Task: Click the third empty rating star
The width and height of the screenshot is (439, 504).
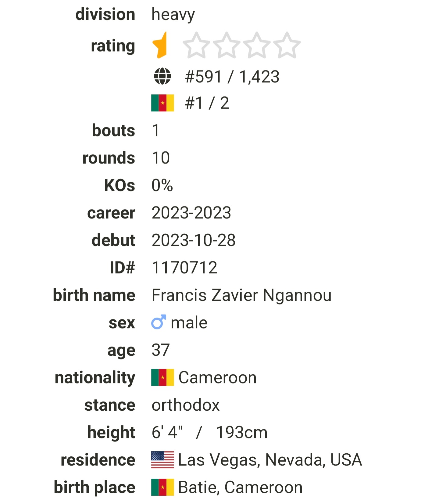Action: (x=227, y=45)
